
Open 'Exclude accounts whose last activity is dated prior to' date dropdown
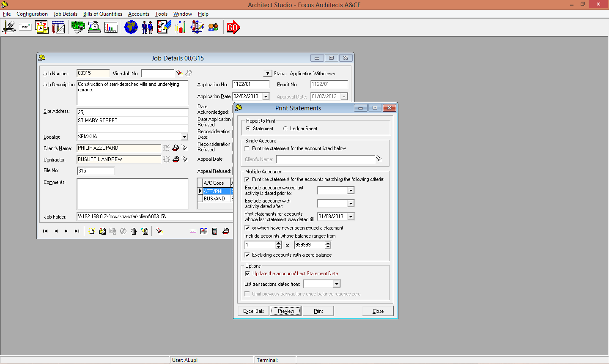(x=351, y=191)
